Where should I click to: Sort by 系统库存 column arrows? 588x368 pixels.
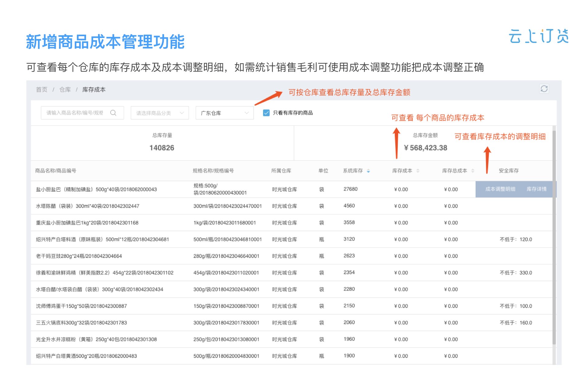pos(368,171)
